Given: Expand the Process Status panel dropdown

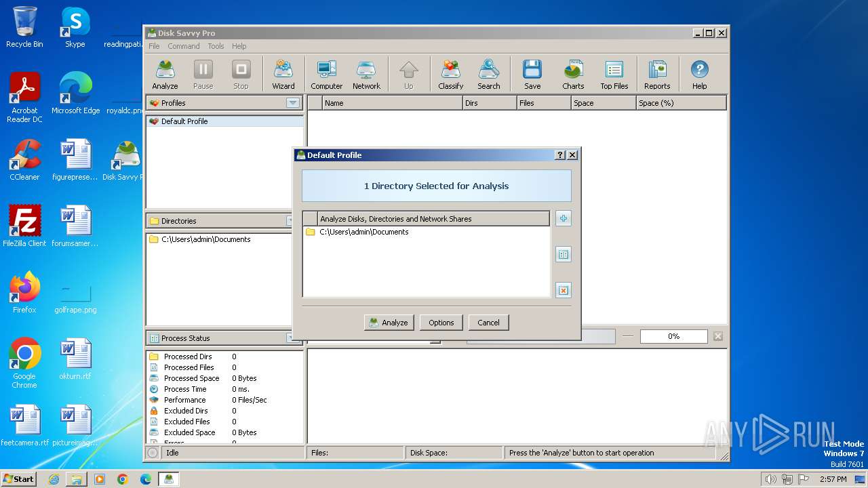Looking at the screenshot, I should point(290,338).
